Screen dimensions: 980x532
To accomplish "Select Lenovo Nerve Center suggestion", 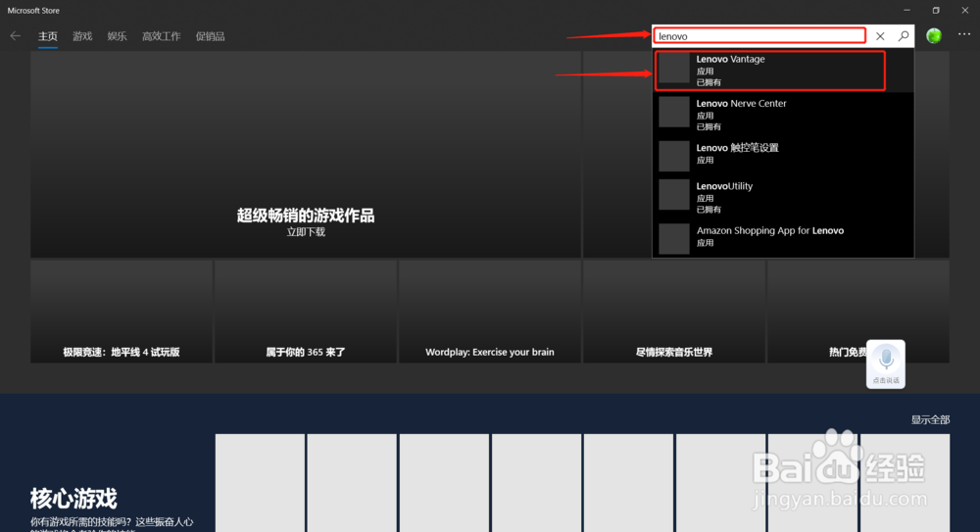I will 782,115.
